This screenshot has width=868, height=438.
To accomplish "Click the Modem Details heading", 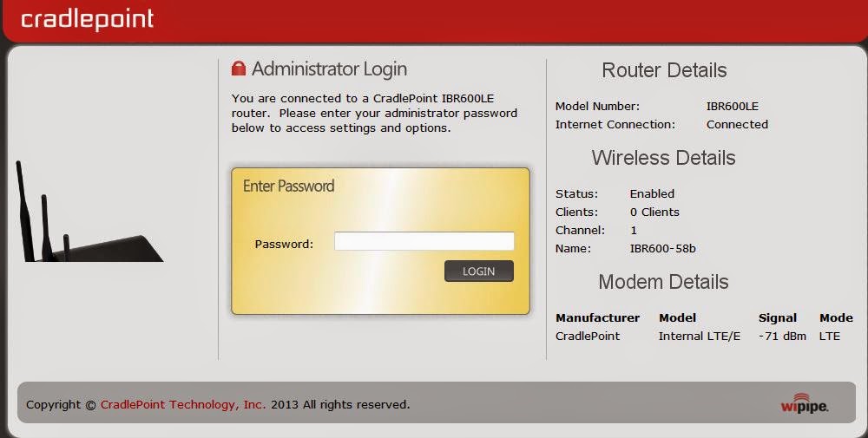I will coord(663,282).
